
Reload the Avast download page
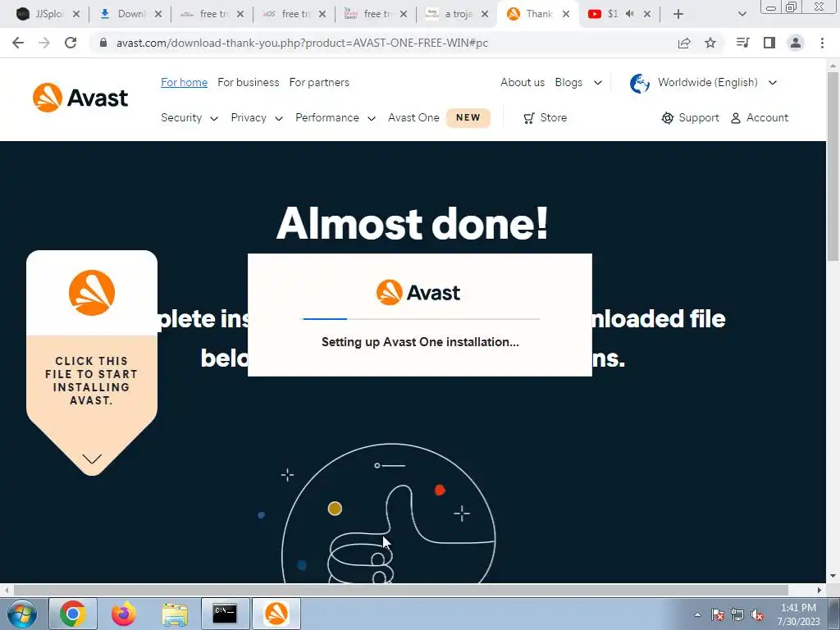pos(71,43)
